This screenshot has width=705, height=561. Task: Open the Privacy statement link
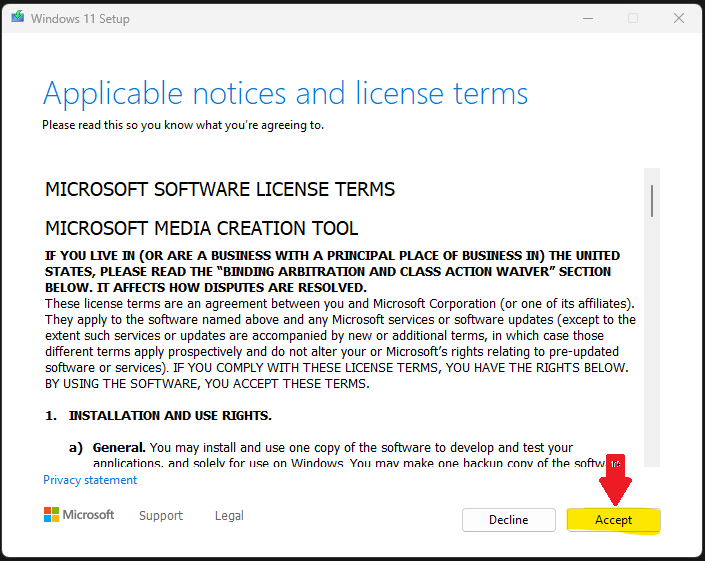pyautogui.click(x=90, y=480)
